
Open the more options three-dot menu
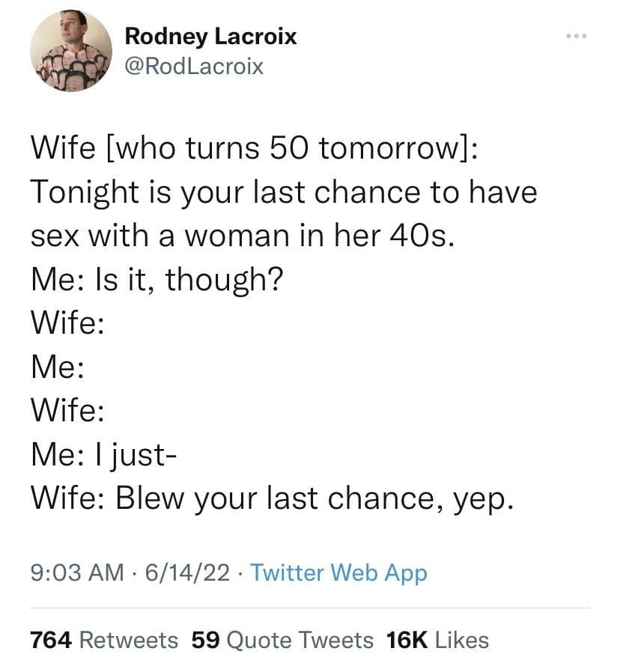[574, 37]
